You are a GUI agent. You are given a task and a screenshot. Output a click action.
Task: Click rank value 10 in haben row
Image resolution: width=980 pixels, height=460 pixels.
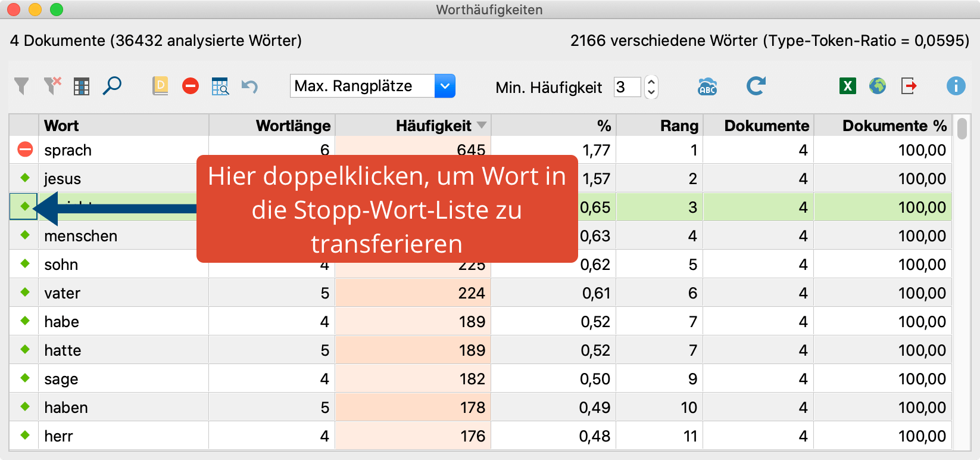coord(689,408)
